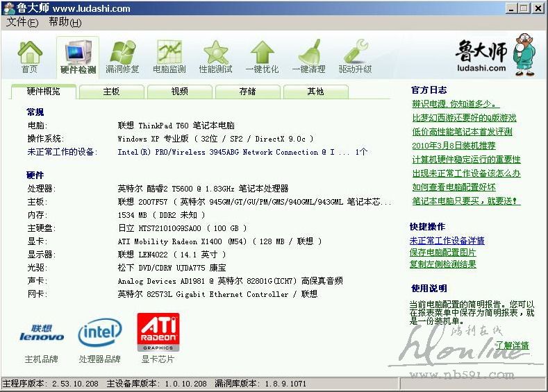Viewport: 548px width, 392px height.
Task: Click the 主机品牌 caption
Action: pyautogui.click(x=42, y=359)
